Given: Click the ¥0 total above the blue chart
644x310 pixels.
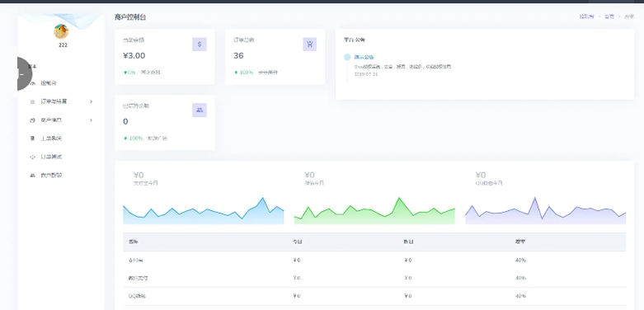Looking at the screenshot, I should click(139, 176).
